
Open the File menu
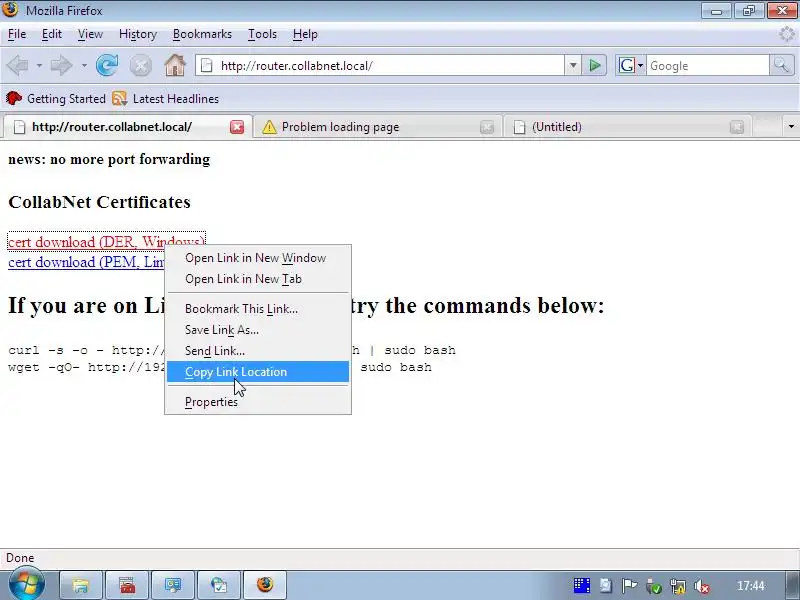(x=17, y=34)
